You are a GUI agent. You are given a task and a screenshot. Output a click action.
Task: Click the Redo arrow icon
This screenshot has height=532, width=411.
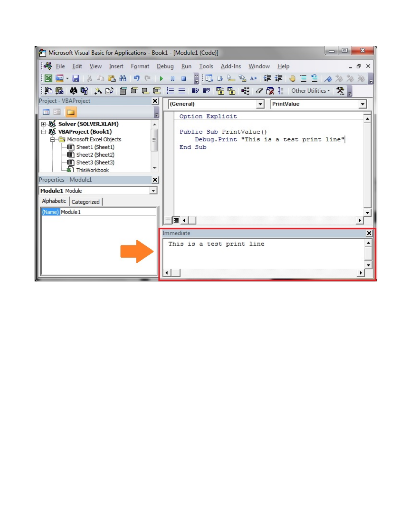tap(147, 79)
